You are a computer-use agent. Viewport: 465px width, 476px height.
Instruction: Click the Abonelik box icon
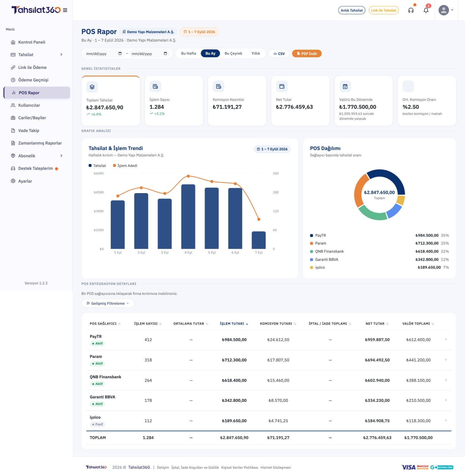click(x=13, y=156)
